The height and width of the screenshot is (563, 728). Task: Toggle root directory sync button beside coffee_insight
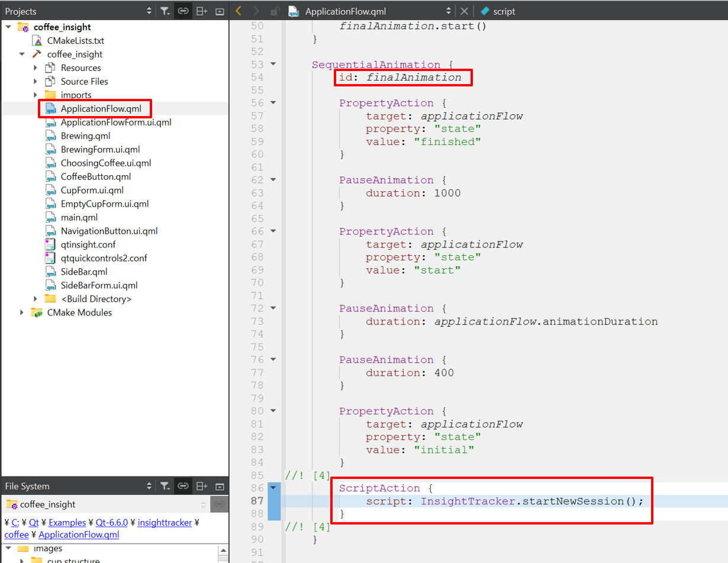click(x=219, y=504)
